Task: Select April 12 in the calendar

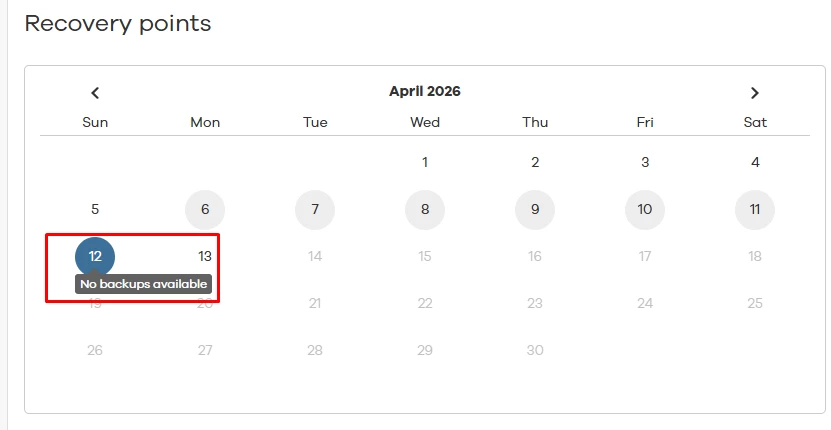Action: (x=95, y=256)
